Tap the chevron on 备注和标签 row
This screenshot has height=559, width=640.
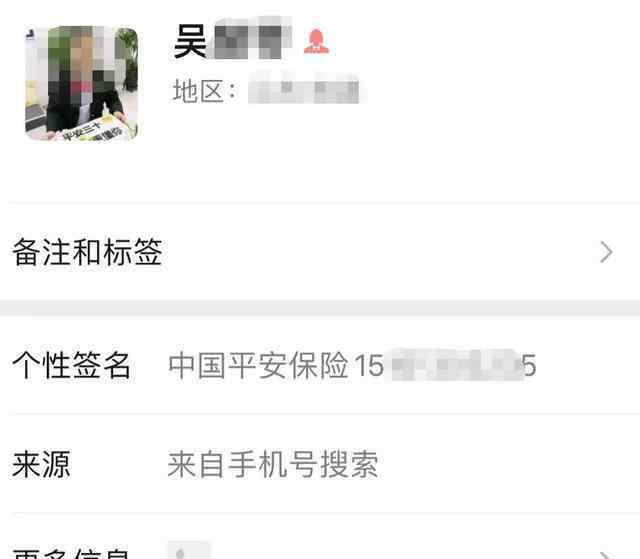pyautogui.click(x=607, y=252)
